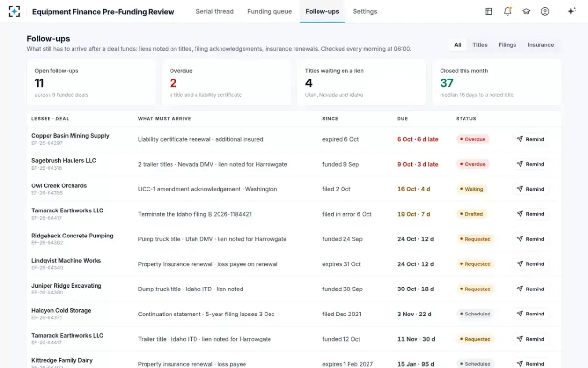
Task: Filter follow-ups by All
Action: [458, 45]
